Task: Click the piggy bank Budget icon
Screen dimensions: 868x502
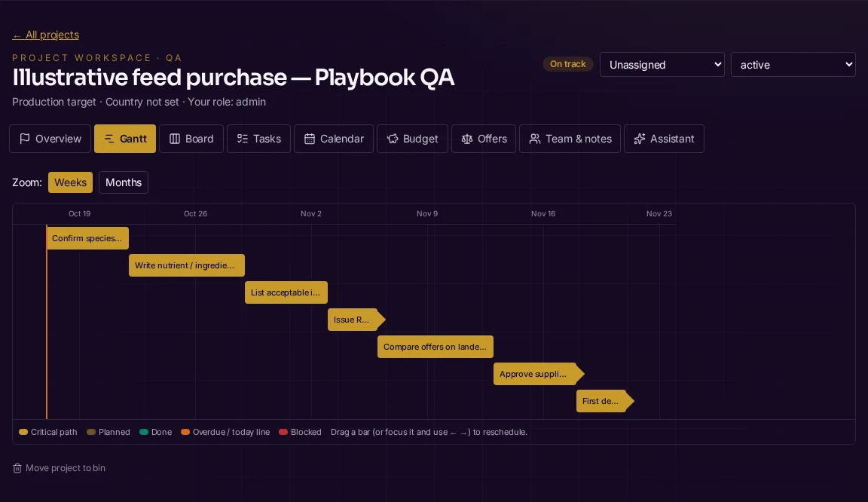Action: pos(393,139)
